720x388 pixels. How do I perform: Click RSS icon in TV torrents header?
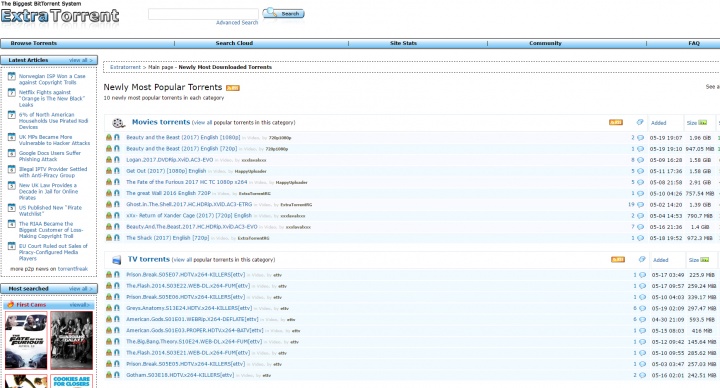[x=618, y=259]
